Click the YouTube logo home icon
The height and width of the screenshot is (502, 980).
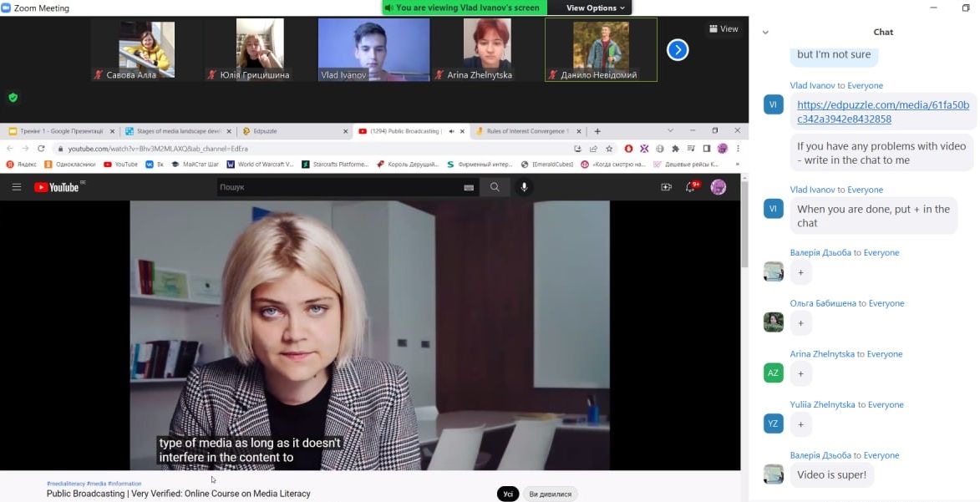(57, 187)
